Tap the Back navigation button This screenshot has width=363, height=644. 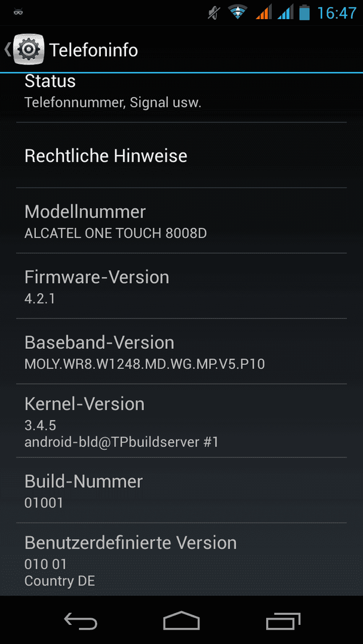point(81,620)
